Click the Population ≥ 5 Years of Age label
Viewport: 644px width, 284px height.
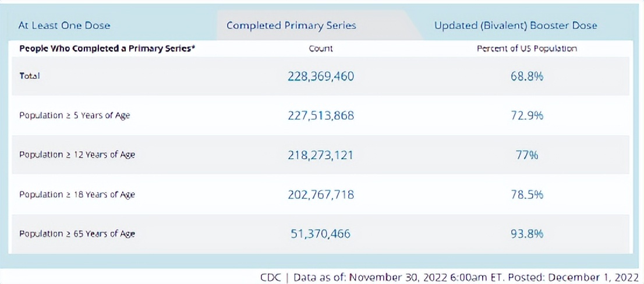point(75,116)
